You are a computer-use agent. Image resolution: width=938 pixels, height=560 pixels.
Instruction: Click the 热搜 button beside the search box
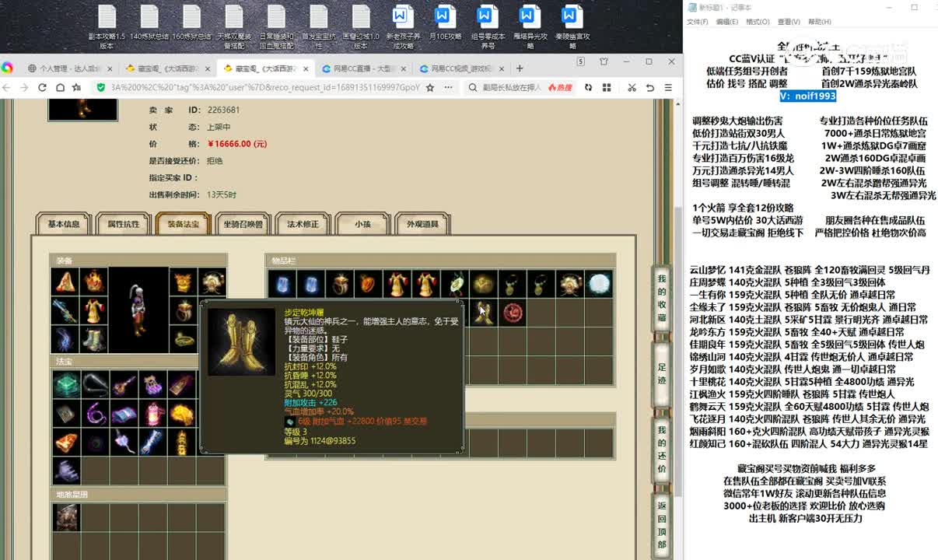click(560, 88)
